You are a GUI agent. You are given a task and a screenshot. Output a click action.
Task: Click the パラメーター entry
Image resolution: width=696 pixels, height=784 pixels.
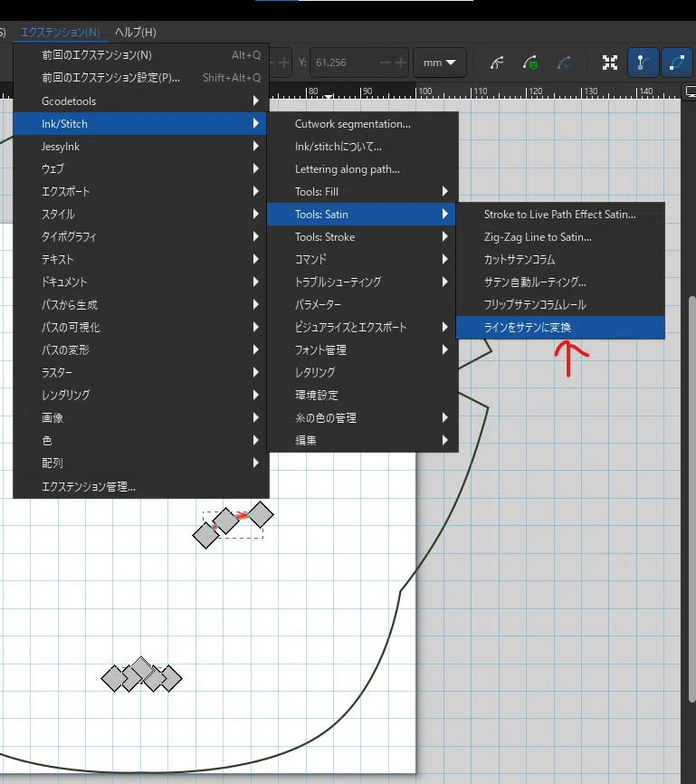[x=363, y=304]
